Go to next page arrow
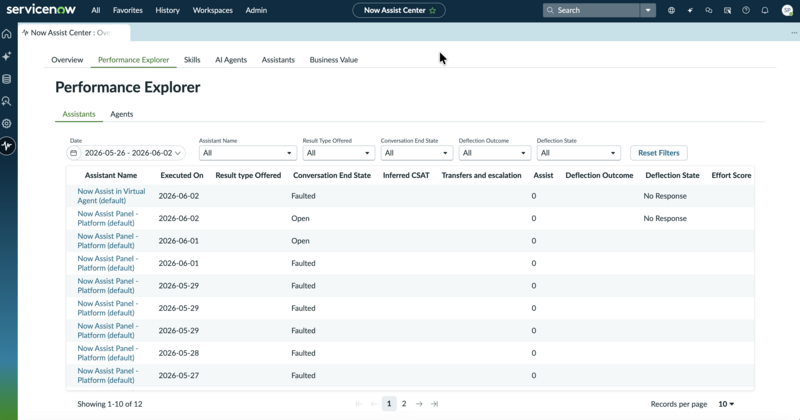 click(419, 404)
